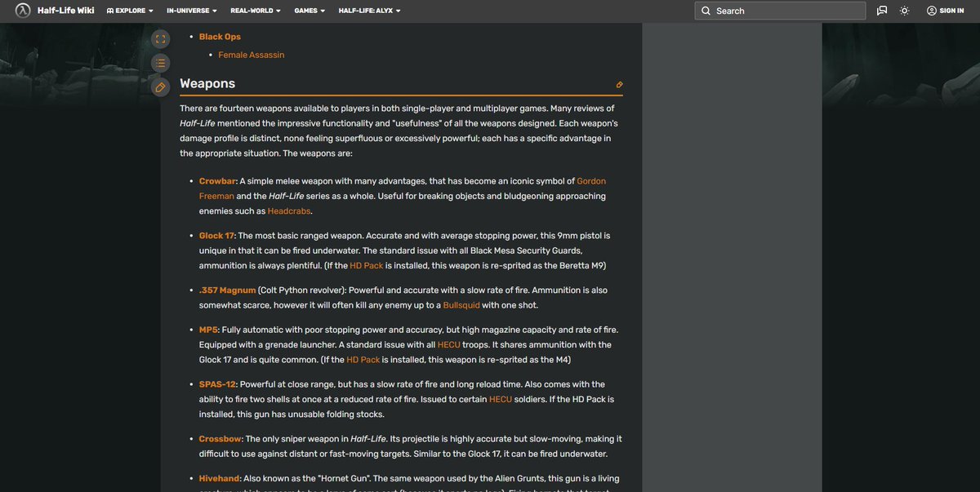980x492 pixels.
Task: Follow the Crowbar weapon link
Action: [217, 181]
